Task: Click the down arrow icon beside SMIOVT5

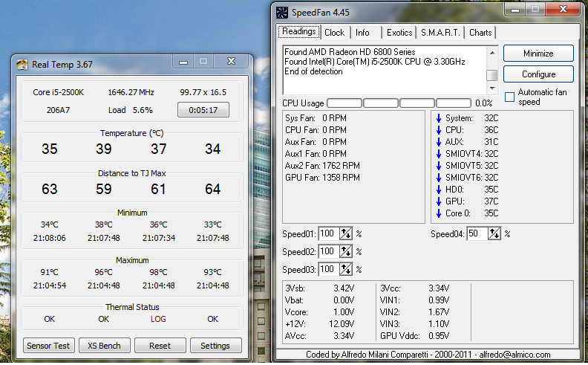Action: [x=438, y=166]
